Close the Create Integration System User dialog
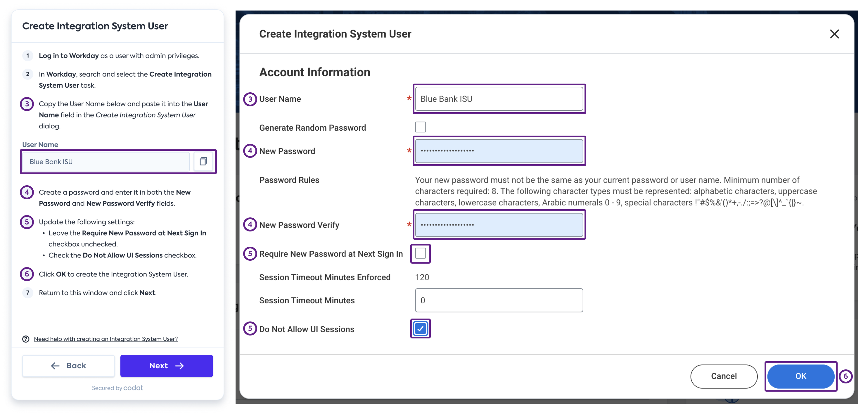 click(835, 34)
